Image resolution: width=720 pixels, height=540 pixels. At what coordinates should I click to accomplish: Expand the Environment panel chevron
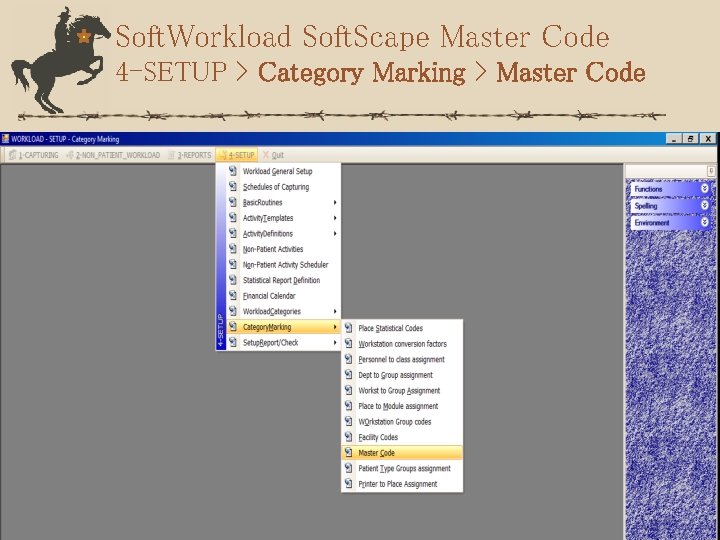click(704, 223)
